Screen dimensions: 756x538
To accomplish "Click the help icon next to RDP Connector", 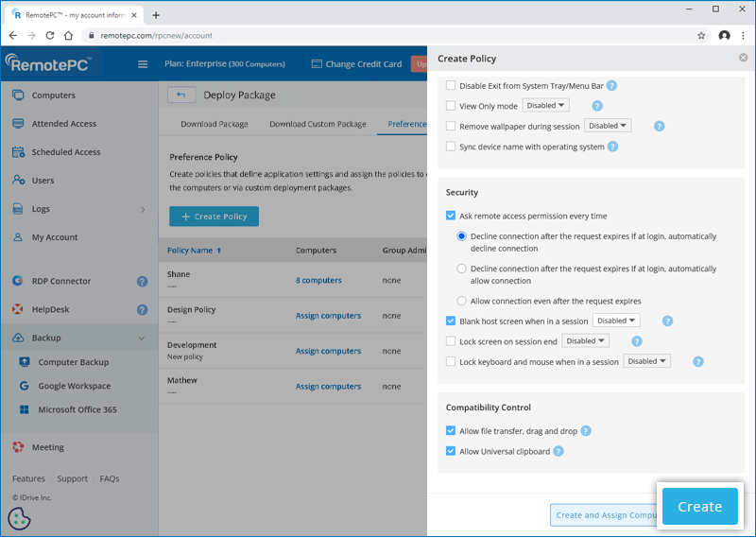I will pyautogui.click(x=142, y=281).
